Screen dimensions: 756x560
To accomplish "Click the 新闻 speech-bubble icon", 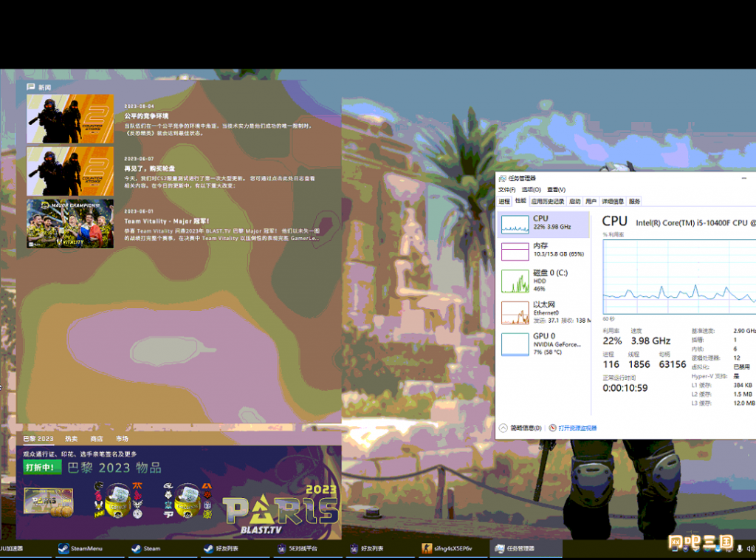I will (x=31, y=87).
